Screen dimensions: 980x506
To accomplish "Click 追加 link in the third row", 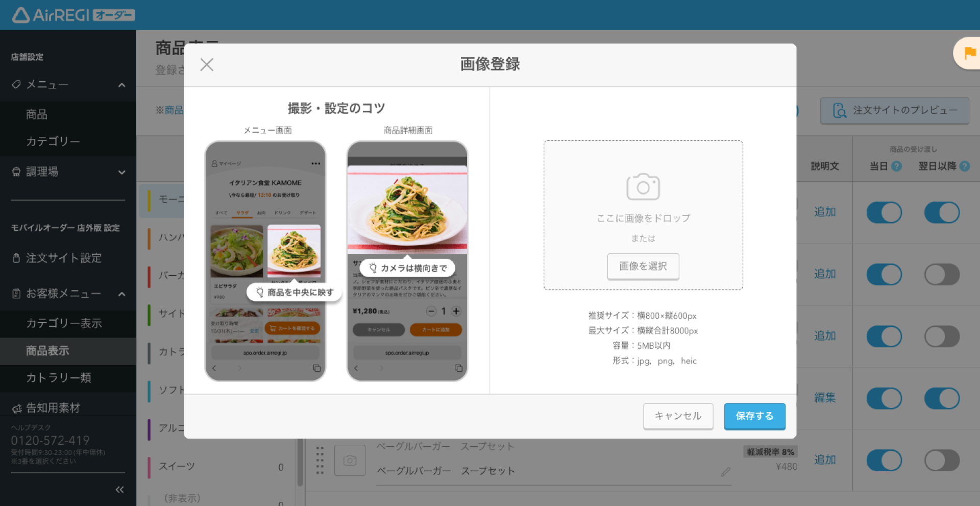I will click(x=825, y=336).
